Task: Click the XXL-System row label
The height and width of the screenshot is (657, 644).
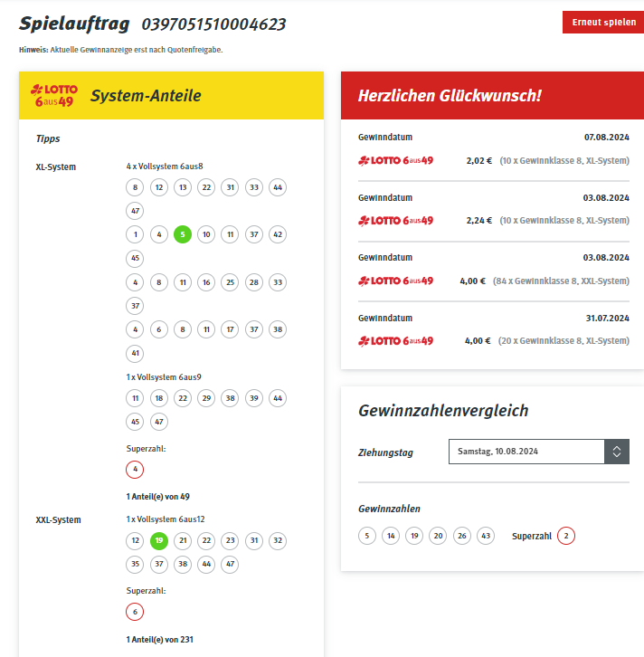Action: [x=58, y=519]
